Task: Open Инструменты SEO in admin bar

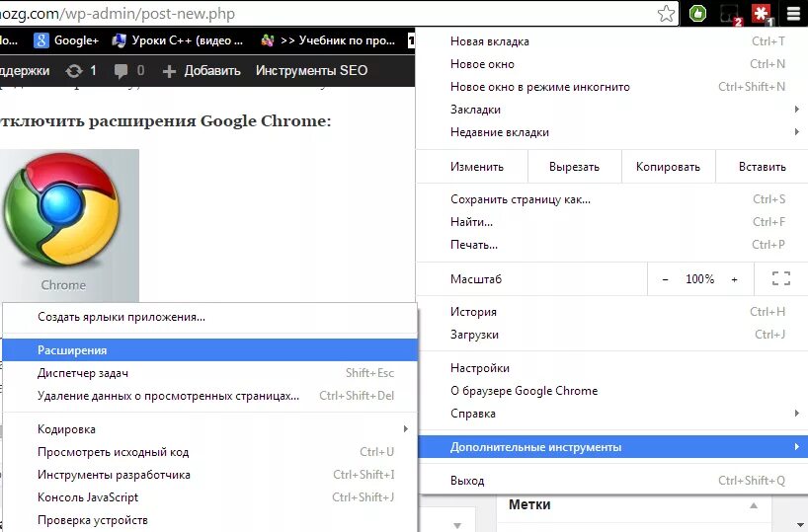Action: (312, 70)
